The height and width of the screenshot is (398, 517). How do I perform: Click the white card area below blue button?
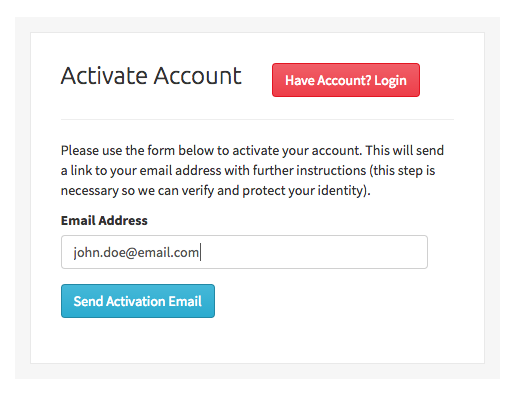tap(257, 340)
